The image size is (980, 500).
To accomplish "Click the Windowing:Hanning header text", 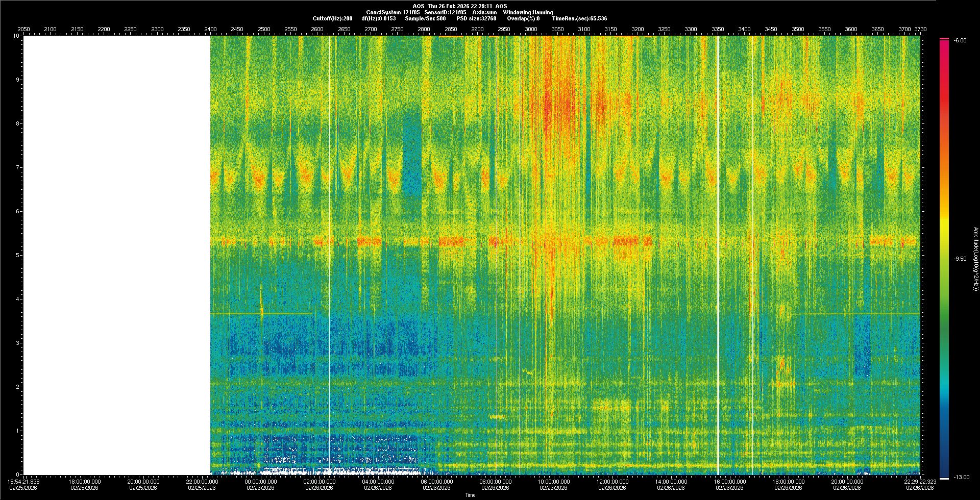I will click(x=528, y=12).
